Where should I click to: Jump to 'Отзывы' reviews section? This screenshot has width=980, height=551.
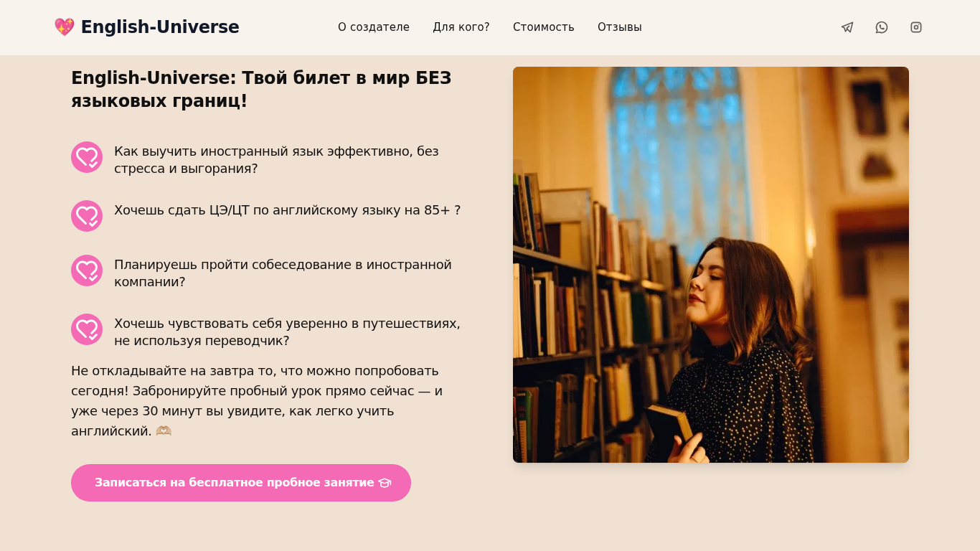pyautogui.click(x=620, y=27)
